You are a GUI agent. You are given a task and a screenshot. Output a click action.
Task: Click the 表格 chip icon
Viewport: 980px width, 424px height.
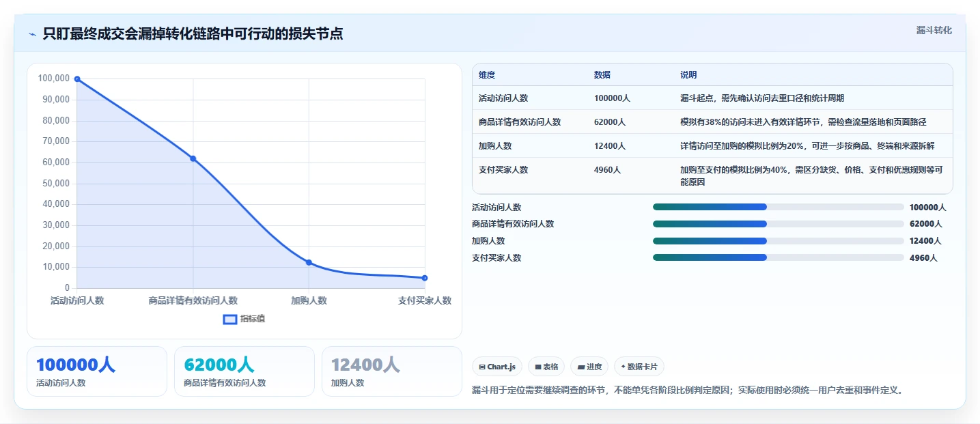pos(538,367)
